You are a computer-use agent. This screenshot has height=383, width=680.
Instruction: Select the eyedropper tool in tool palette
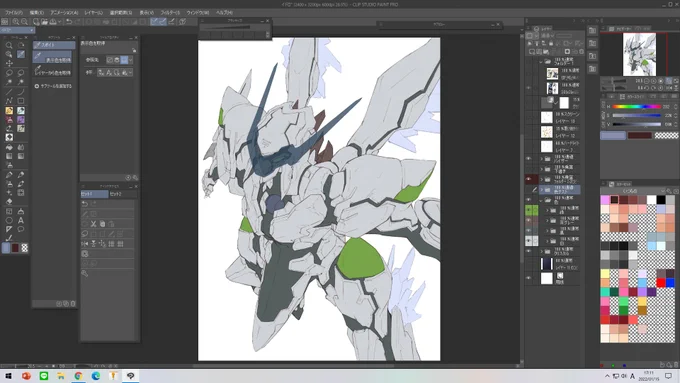click(20, 54)
